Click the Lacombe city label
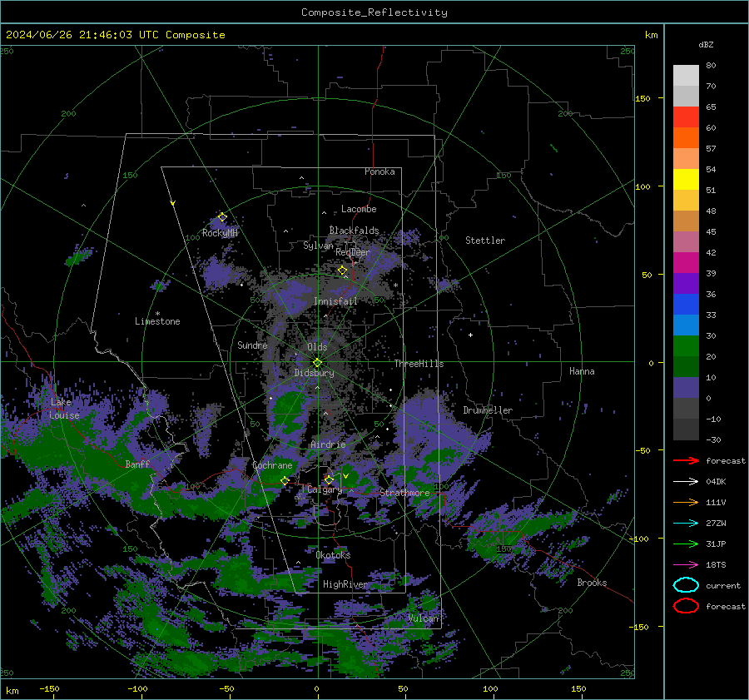Image resolution: width=749 pixels, height=700 pixels. (x=359, y=209)
